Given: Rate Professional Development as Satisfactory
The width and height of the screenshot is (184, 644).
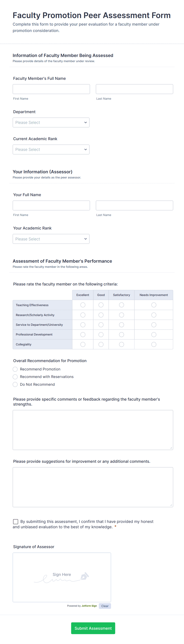Looking at the screenshot, I should 121,335.
